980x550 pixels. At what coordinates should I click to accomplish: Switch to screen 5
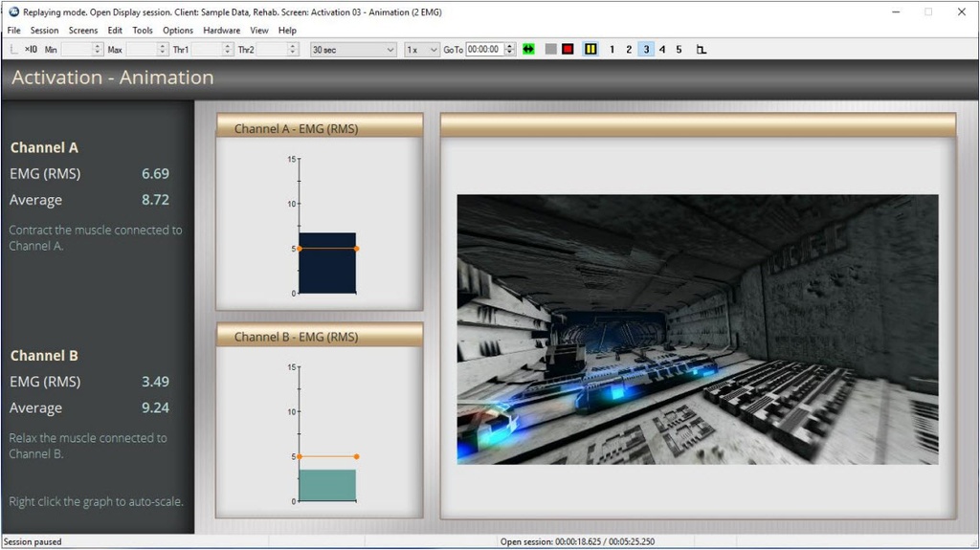(679, 50)
